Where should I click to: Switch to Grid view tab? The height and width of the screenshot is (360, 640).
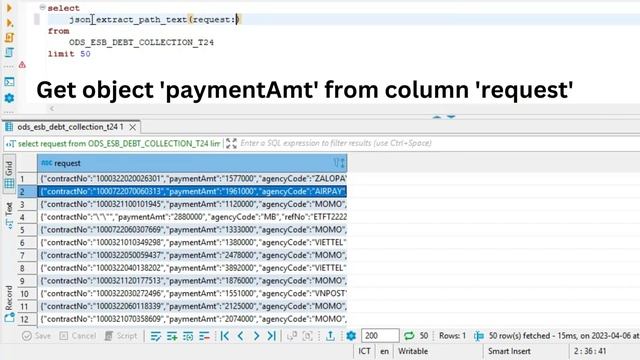click(x=9, y=174)
